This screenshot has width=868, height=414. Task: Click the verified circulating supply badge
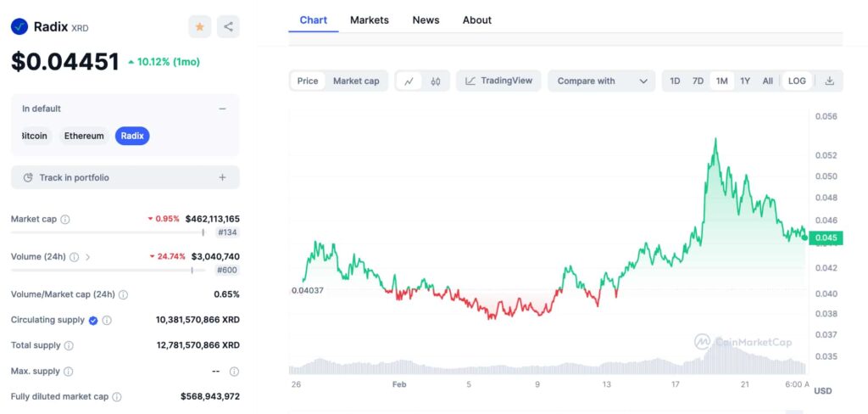pyautogui.click(x=93, y=321)
